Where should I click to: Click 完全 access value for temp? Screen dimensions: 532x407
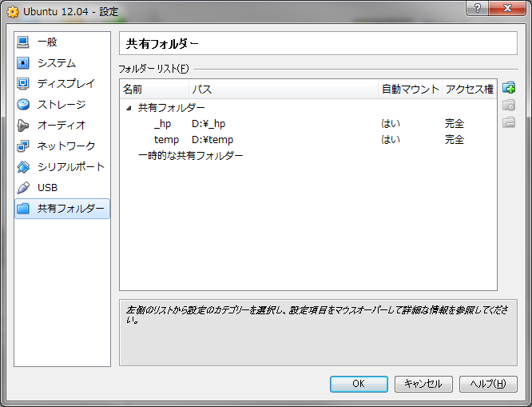[455, 140]
